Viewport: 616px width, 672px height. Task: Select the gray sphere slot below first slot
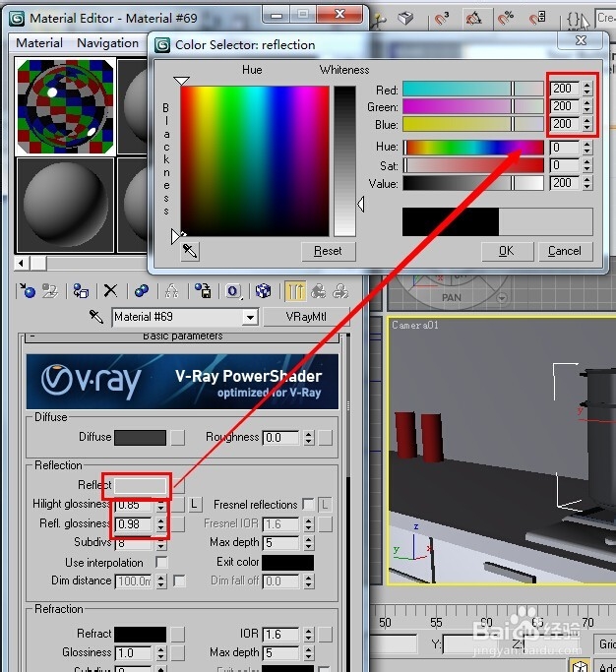(x=65, y=205)
